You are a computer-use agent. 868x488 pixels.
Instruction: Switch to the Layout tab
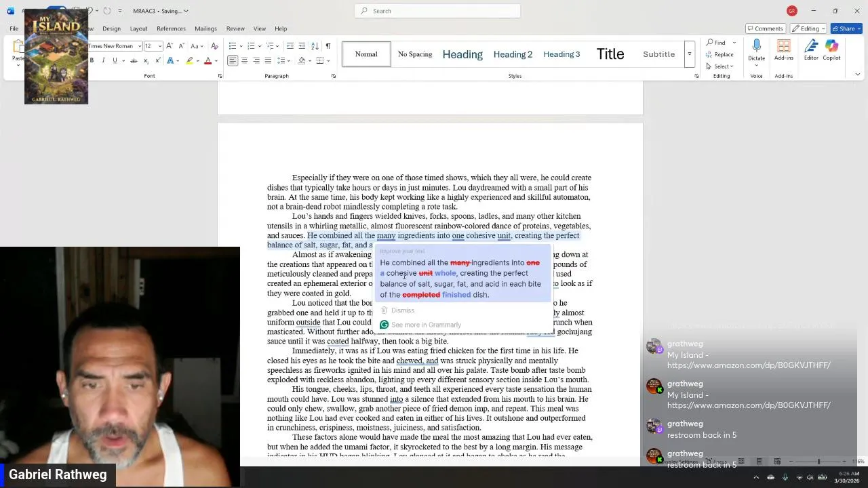pos(138,28)
